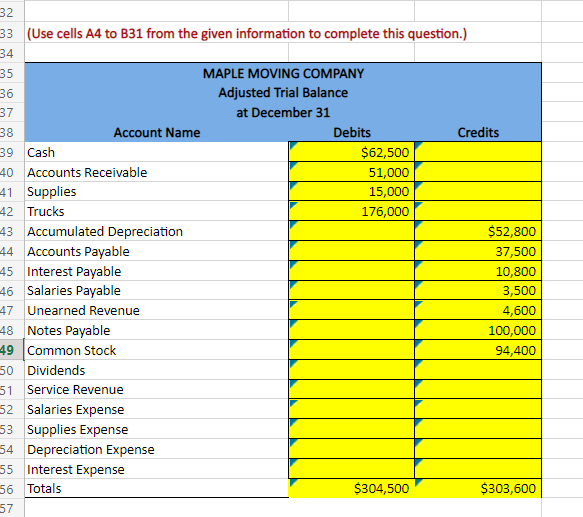Viewport: 583px width, 517px height.
Task: Select the Salaries Expense label cell
Action: point(156,409)
